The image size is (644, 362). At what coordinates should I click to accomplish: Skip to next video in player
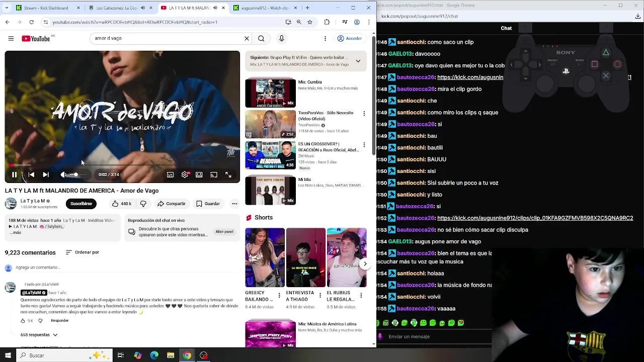pos(46,174)
